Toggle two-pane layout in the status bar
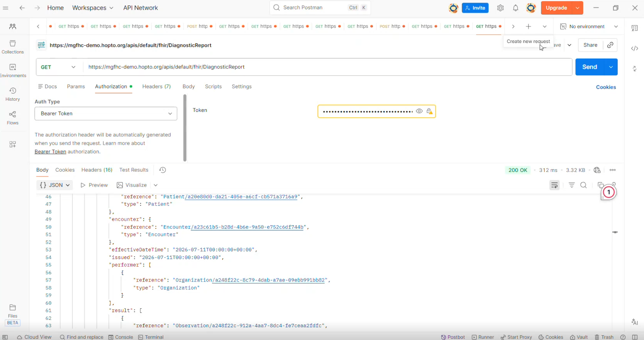The height and width of the screenshot is (340, 644). coord(635,337)
